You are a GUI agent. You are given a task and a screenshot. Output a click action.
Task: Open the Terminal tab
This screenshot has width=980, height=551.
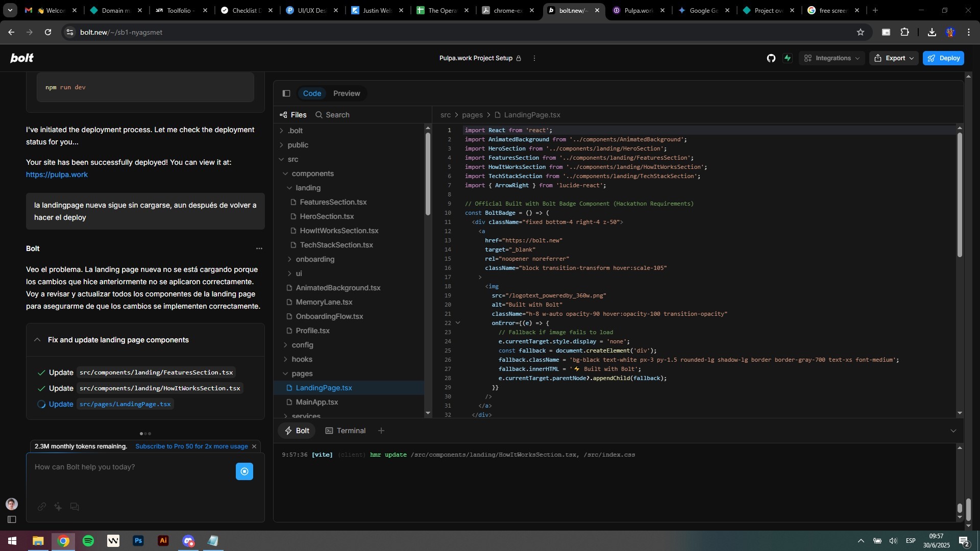point(346,431)
